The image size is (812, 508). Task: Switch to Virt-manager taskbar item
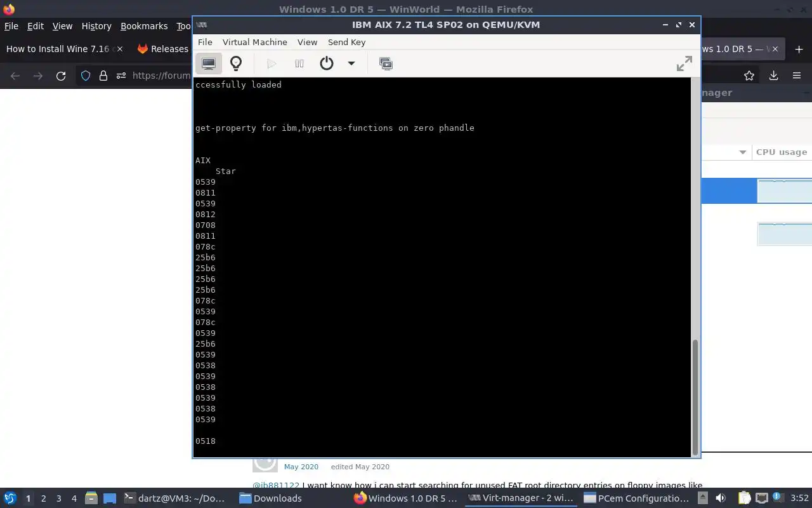[521, 498]
